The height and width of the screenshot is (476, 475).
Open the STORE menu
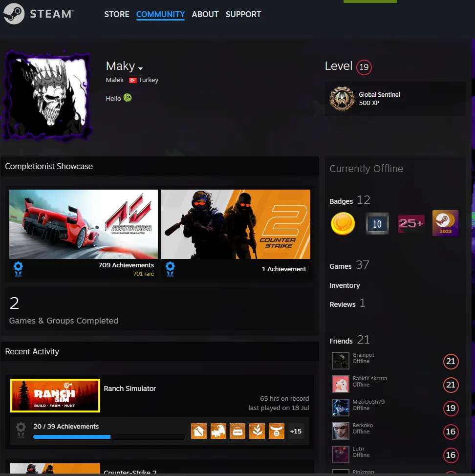pyautogui.click(x=117, y=14)
